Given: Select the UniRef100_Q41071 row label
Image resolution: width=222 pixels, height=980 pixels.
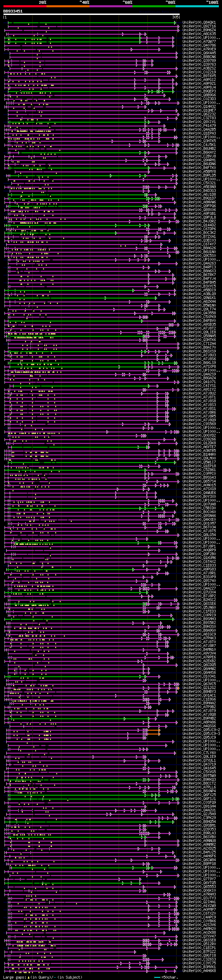Looking at the screenshot, I should tap(199, 382).
